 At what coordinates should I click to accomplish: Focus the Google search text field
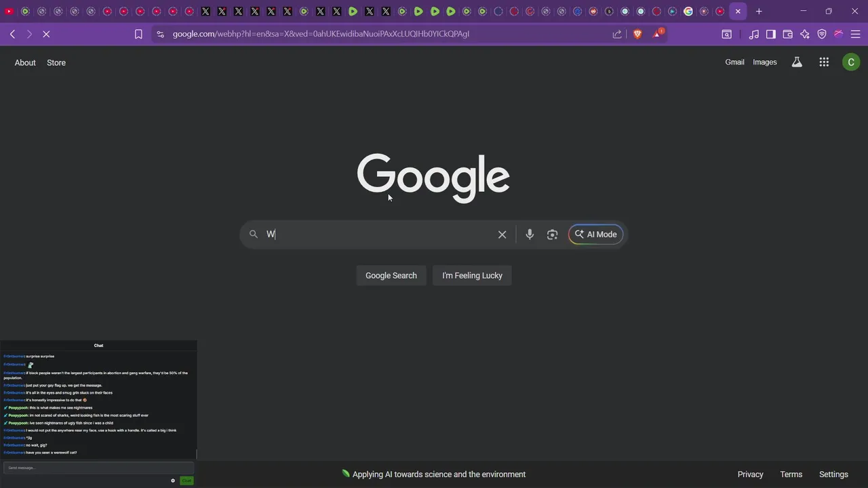pyautogui.click(x=380, y=235)
